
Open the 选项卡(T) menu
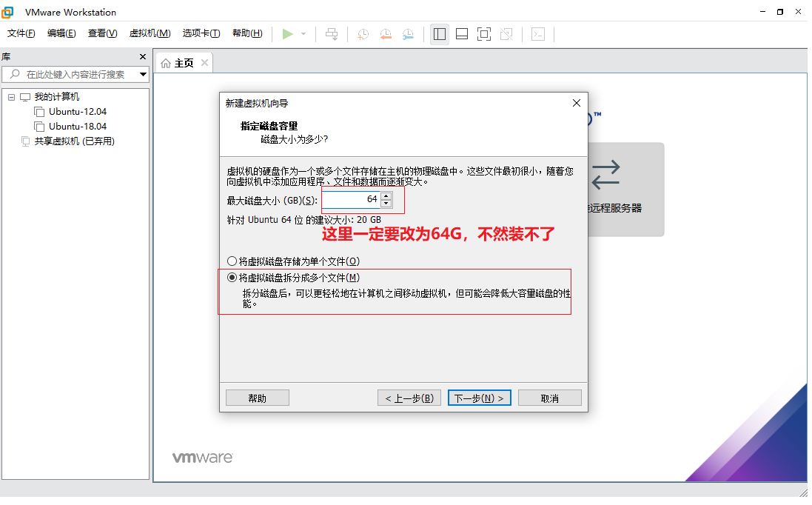pos(201,33)
